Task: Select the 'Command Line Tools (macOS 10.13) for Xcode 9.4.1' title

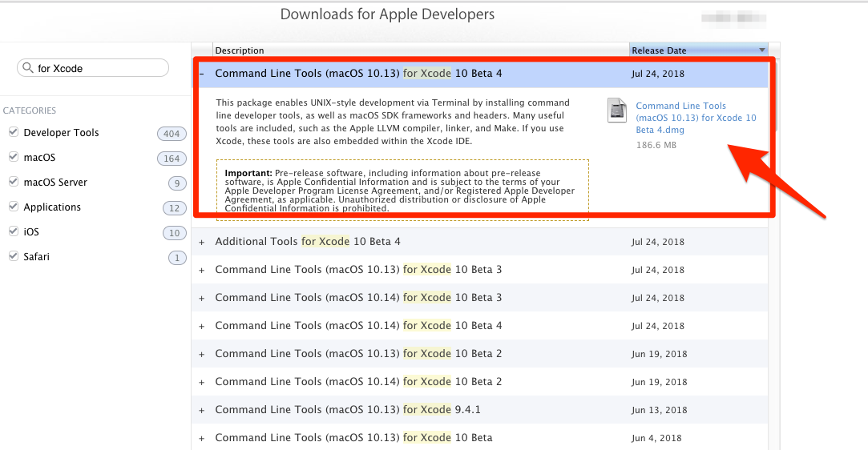Action: [x=348, y=410]
